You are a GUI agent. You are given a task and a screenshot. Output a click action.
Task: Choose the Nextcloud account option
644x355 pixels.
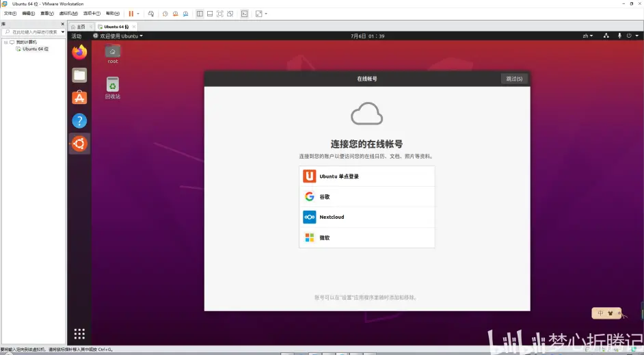tap(366, 217)
